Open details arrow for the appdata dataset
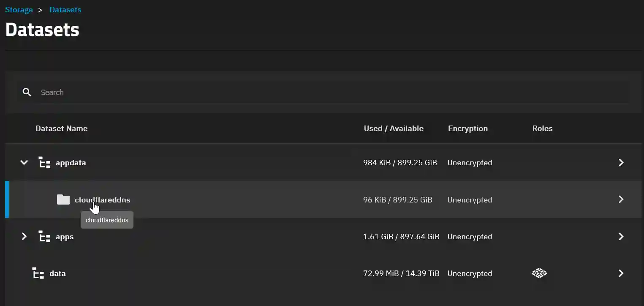This screenshot has height=306, width=644. (621, 162)
